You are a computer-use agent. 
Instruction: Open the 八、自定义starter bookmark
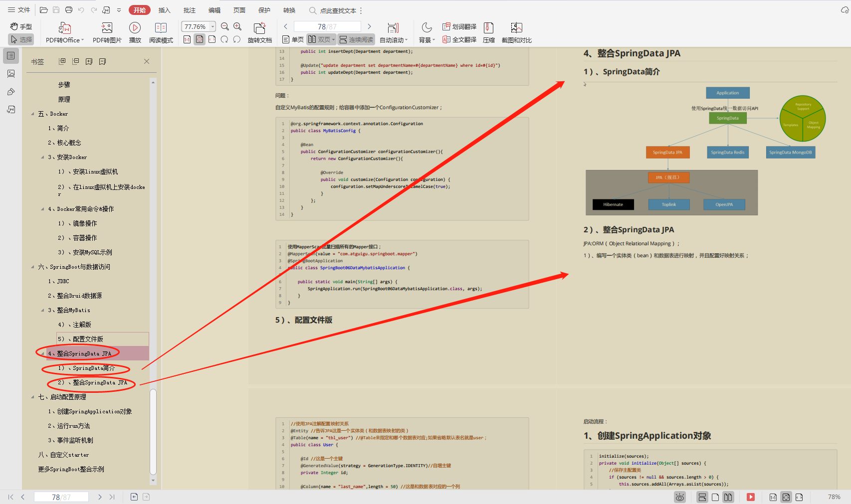point(63,455)
